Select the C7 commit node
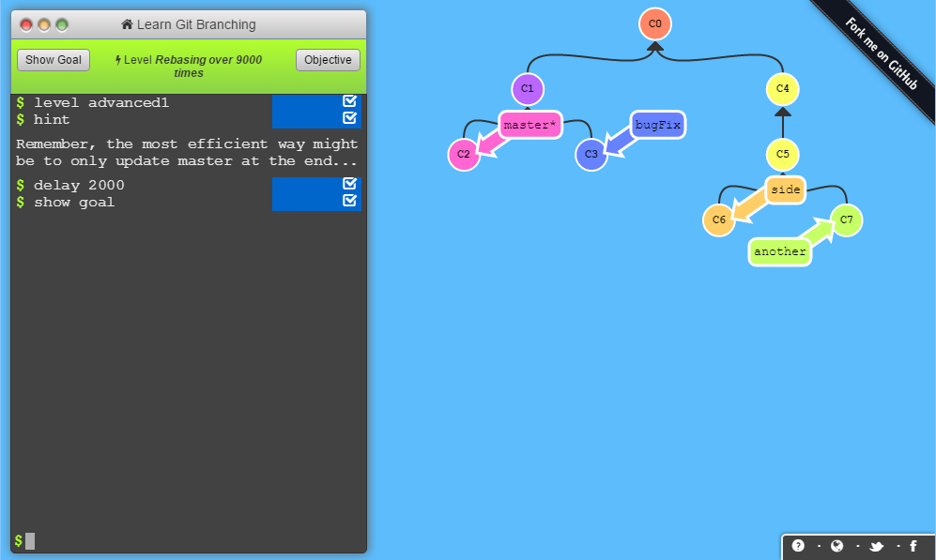The width and height of the screenshot is (936, 560). tap(847, 220)
